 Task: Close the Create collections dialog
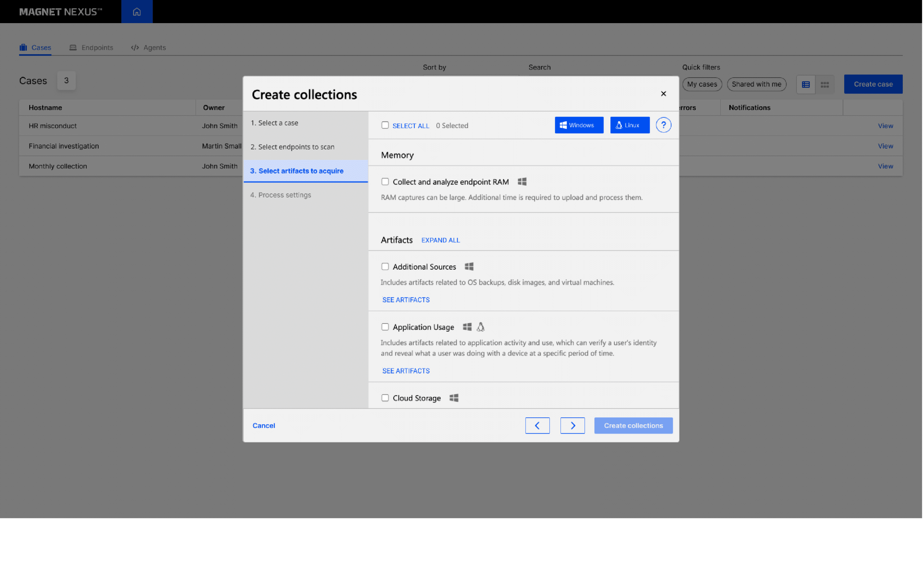663,94
